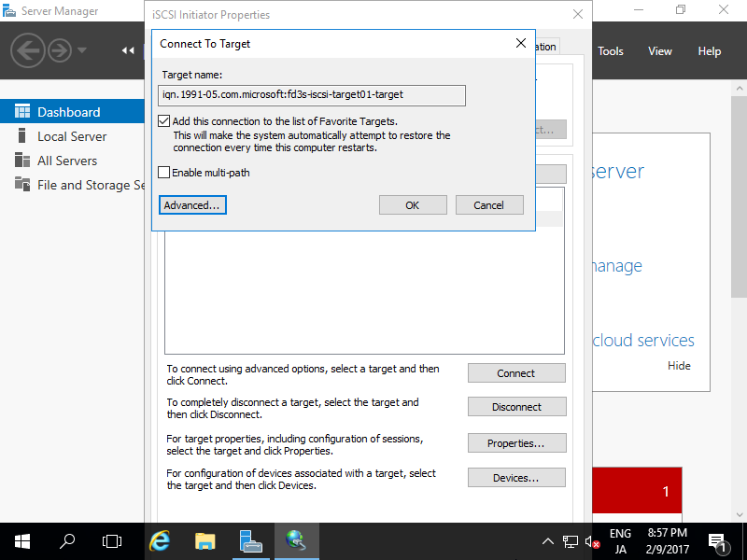The height and width of the screenshot is (560, 747).
Task: Open the Windows Start menu
Action: [22, 541]
